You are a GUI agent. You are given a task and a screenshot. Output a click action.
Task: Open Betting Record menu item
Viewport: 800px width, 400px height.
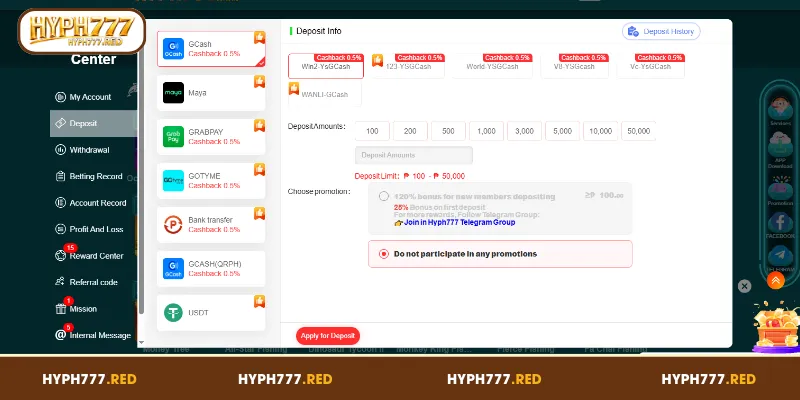[x=96, y=177]
